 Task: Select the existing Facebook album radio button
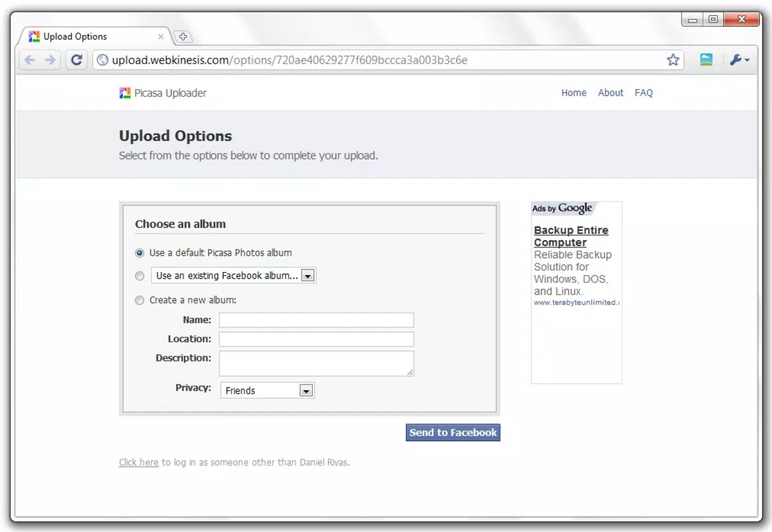pyautogui.click(x=140, y=276)
